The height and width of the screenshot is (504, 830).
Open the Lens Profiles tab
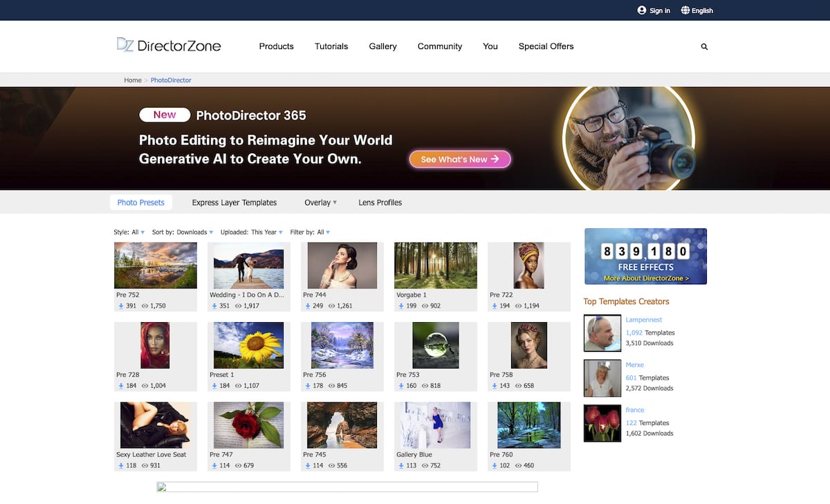coord(380,203)
